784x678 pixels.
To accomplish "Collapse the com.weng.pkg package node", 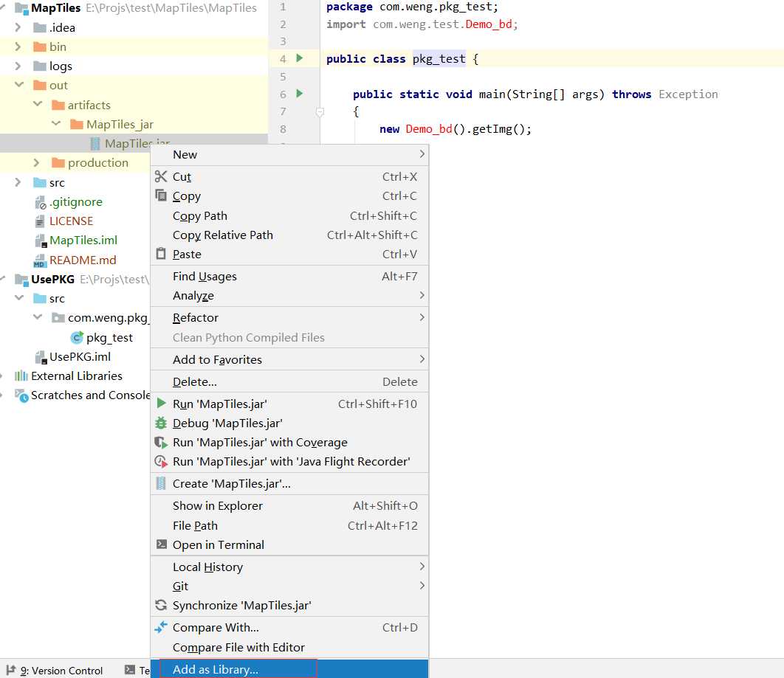I will tap(38, 316).
